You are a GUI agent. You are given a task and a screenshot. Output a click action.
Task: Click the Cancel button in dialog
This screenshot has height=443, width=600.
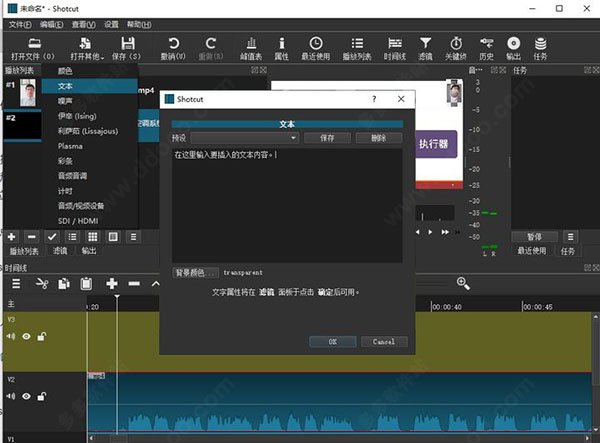point(384,341)
